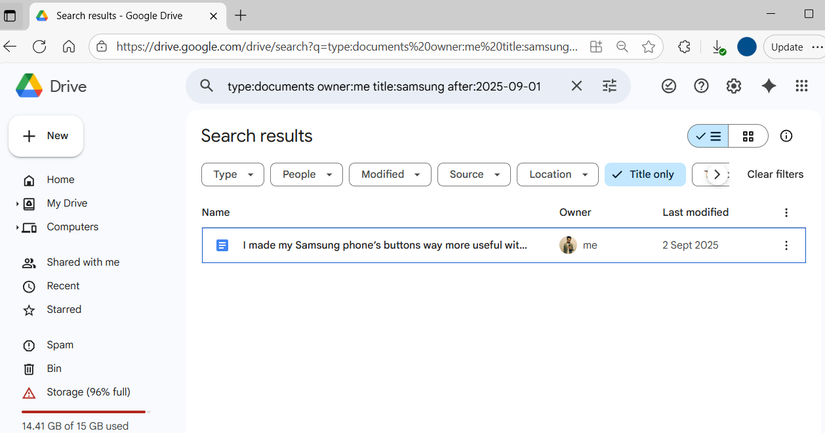The height and width of the screenshot is (433, 825).
Task: Expand the My Drive tree
Action: tap(18, 204)
